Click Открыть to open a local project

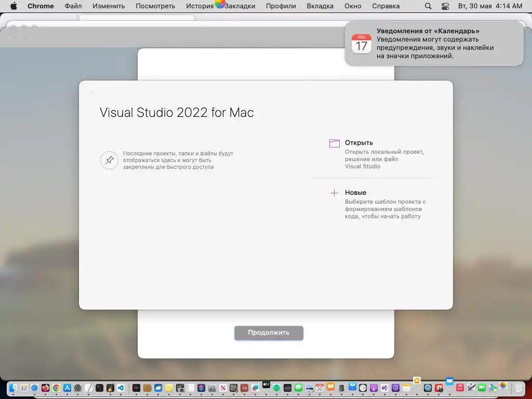(x=358, y=143)
